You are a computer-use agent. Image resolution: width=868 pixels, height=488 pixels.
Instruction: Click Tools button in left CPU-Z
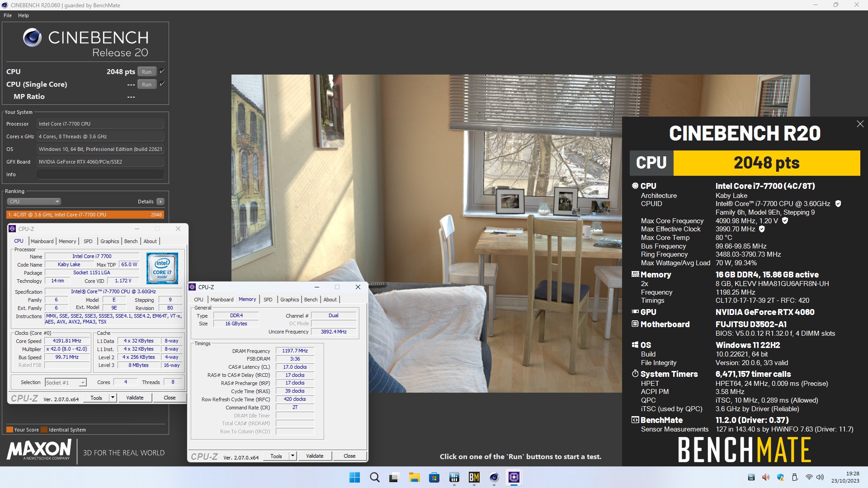coord(96,398)
